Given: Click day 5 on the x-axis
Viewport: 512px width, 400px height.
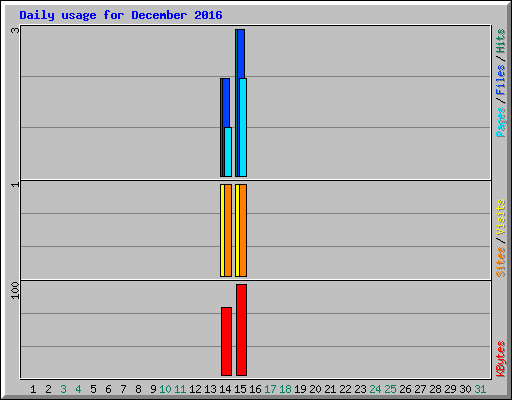Looking at the screenshot, I should [93, 389].
